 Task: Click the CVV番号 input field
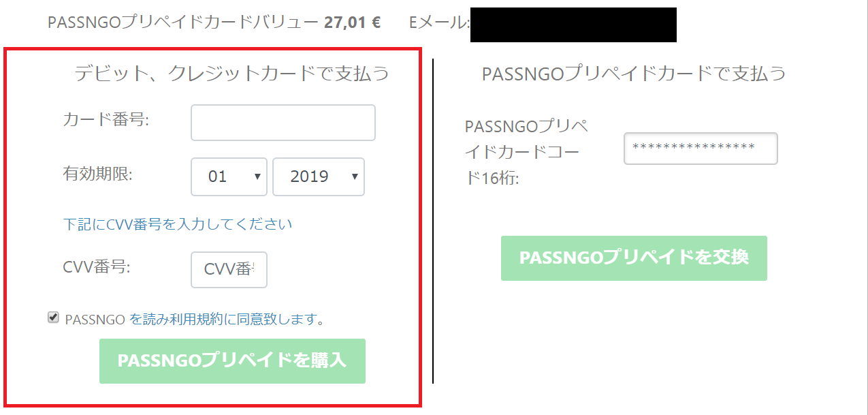coord(229,270)
